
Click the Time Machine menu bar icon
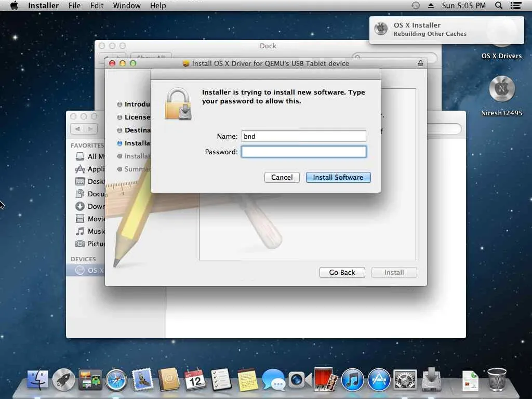[x=416, y=5]
